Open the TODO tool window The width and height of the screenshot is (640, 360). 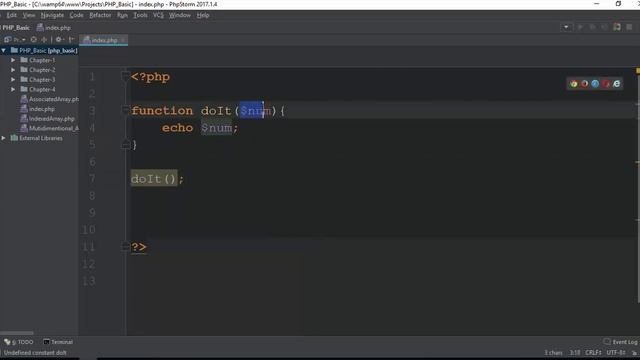pyautogui.click(x=19, y=342)
